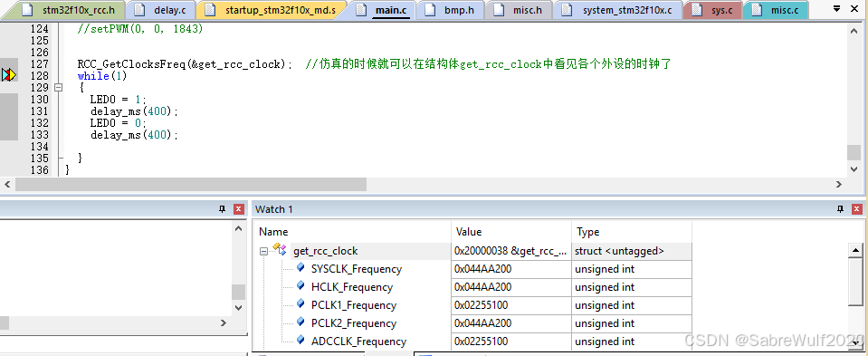Screen dimensions: 868x356
Task: Click the ADCCLK_Frequency value cell
Action: coord(511,342)
